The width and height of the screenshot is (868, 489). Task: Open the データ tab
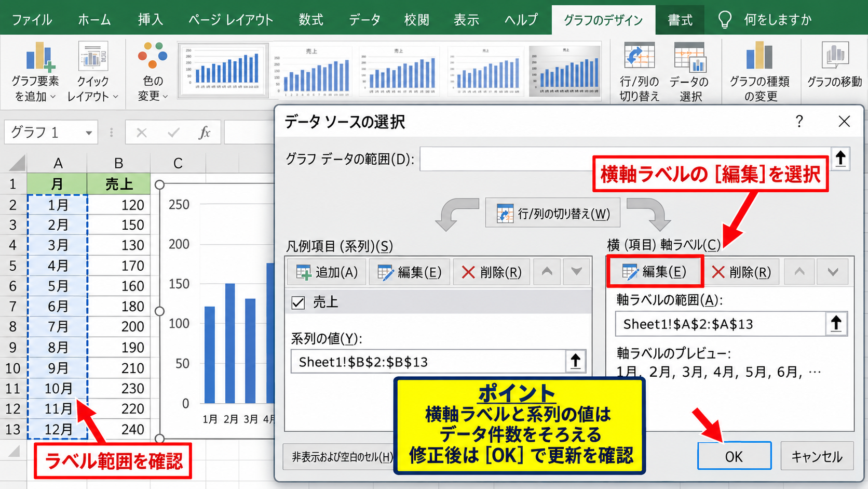364,20
